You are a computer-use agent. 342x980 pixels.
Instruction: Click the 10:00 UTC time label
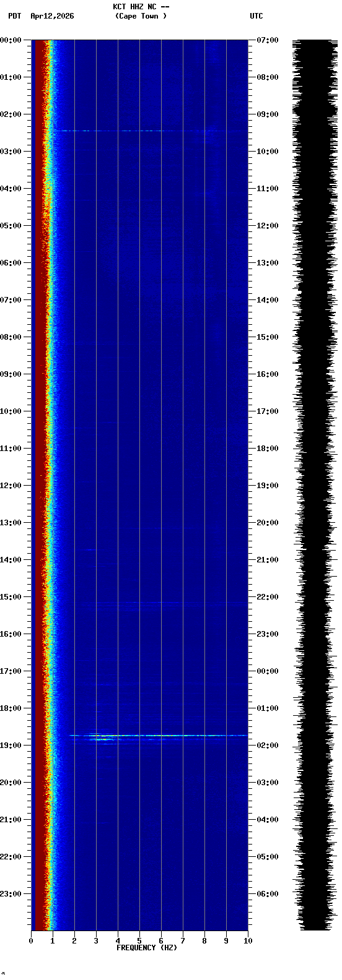267,152
